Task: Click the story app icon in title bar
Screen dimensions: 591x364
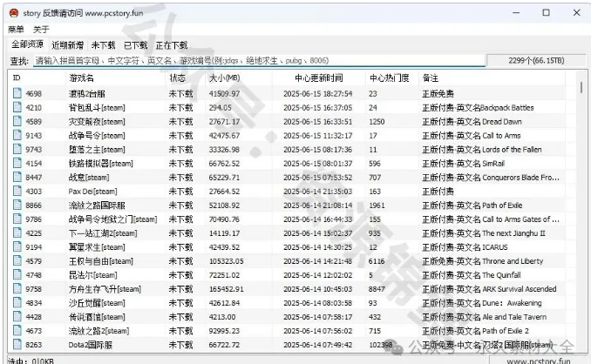Action: pos(14,13)
